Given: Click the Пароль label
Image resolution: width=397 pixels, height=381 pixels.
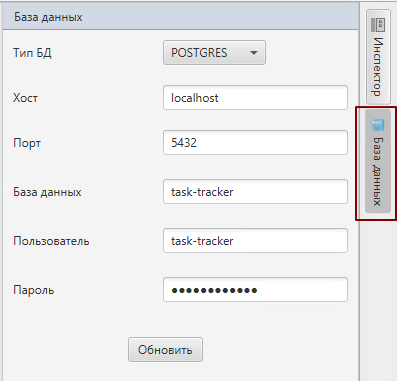Looking at the screenshot, I should 34,290.
